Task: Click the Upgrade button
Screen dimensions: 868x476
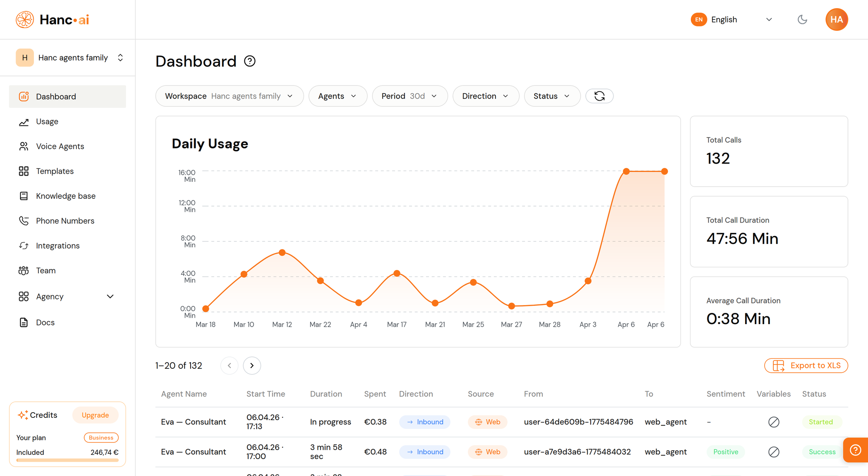Action: pos(95,415)
